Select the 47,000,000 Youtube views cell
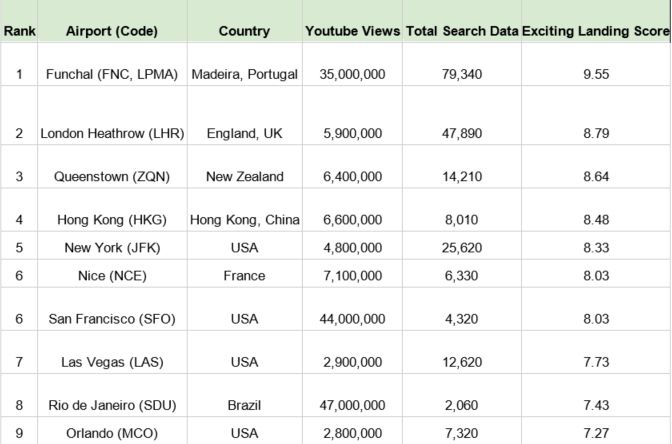Viewport: 672px width, 444px height. point(350,407)
